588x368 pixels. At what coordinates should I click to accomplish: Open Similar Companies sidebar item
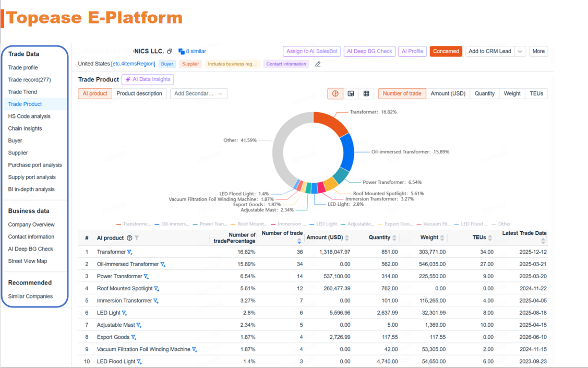30,296
